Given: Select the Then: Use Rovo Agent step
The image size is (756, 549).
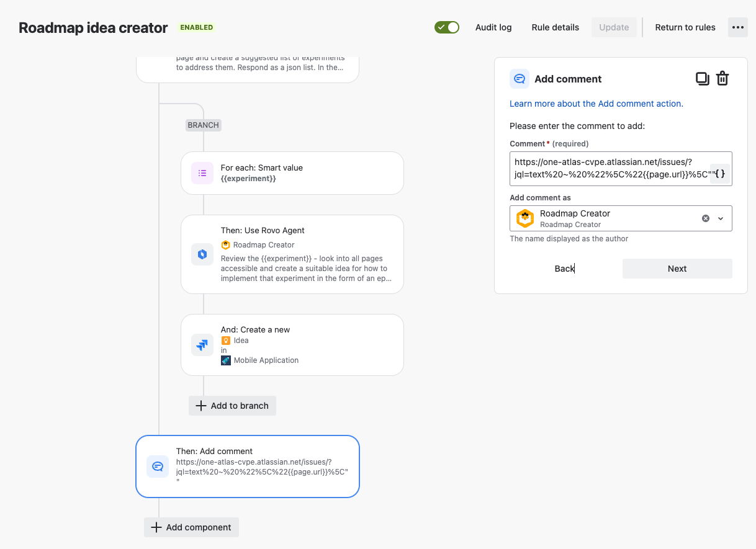Looking at the screenshot, I should (292, 254).
